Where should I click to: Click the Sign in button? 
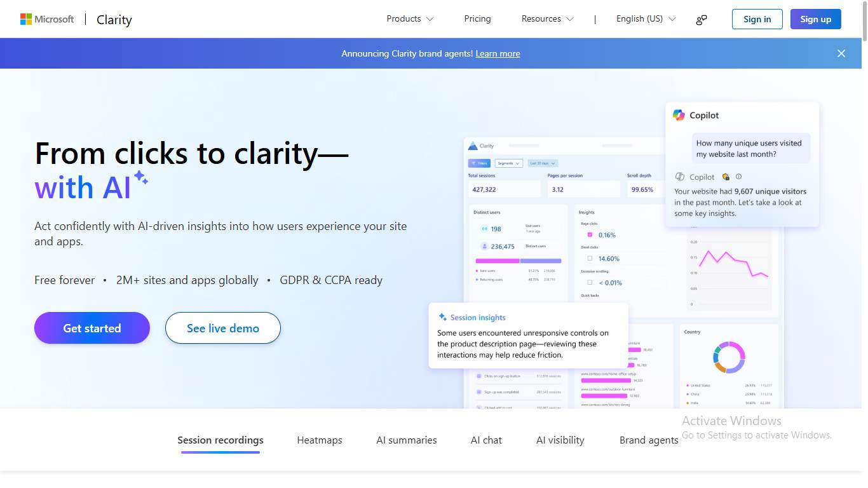[x=757, y=19]
